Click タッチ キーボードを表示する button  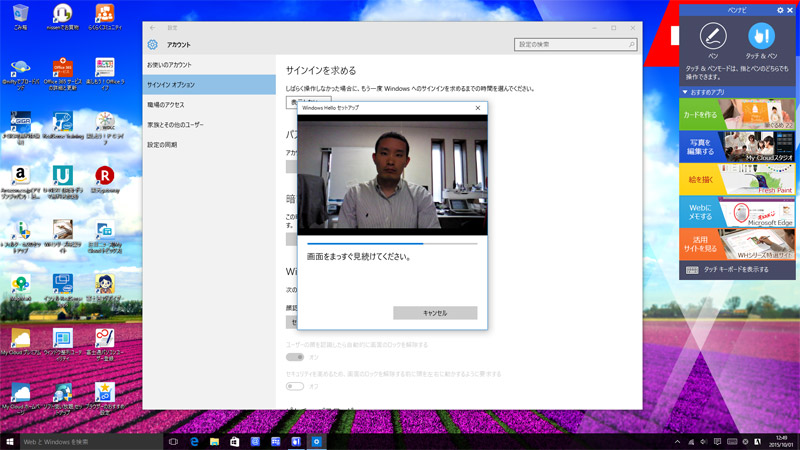click(738, 270)
